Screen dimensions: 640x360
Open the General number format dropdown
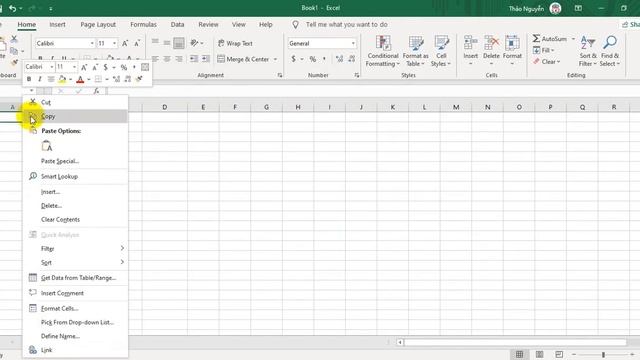pos(353,43)
